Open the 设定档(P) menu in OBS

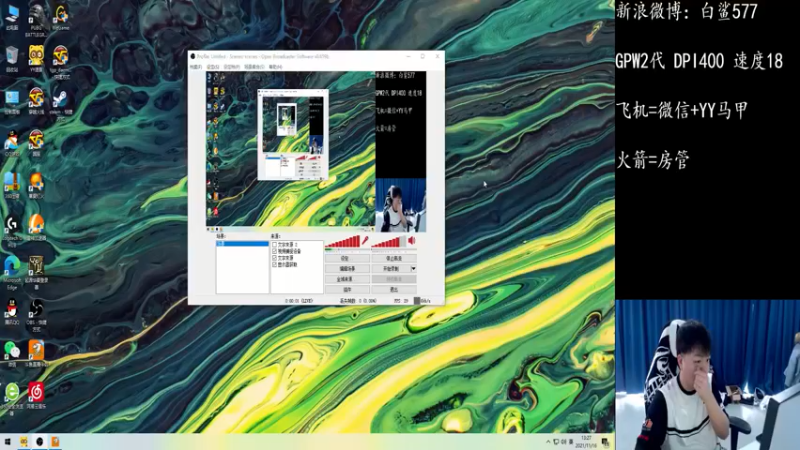click(232, 67)
